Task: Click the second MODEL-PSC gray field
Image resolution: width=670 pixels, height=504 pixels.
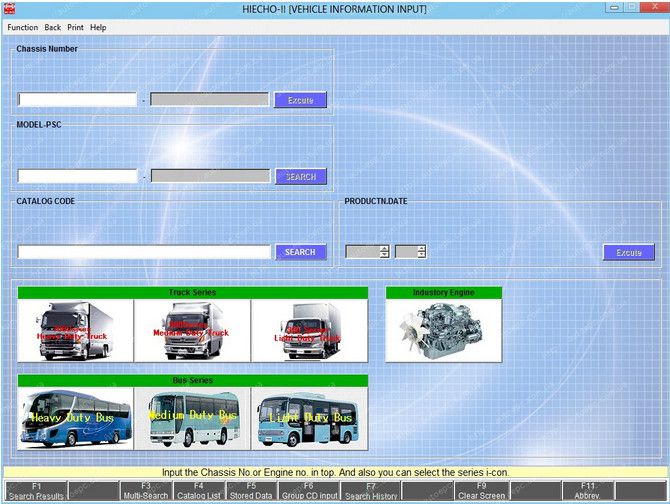Action: point(211,176)
